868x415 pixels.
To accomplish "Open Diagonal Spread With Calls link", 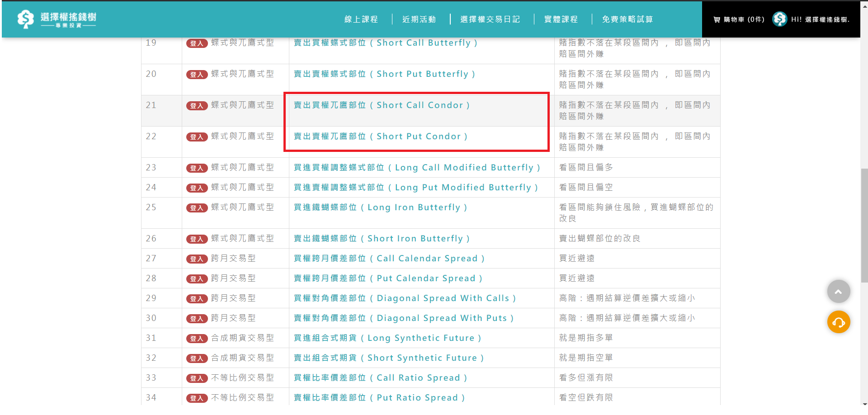I will [x=405, y=298].
